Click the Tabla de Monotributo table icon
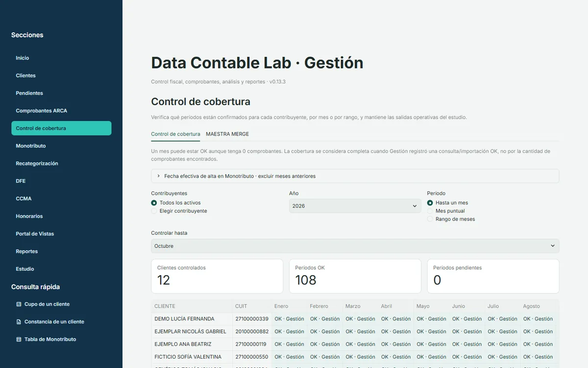 pyautogui.click(x=19, y=340)
